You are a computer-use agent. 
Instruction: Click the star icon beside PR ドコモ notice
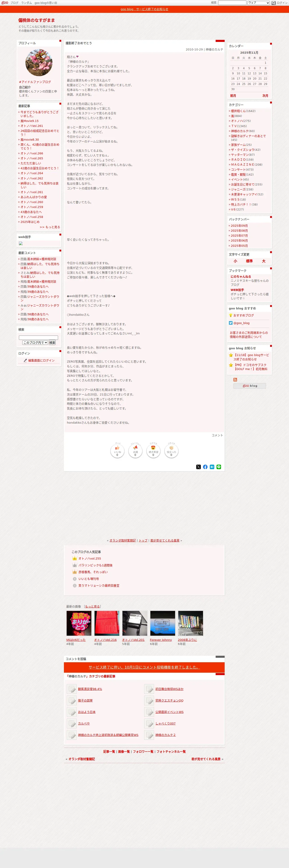pos(231,365)
